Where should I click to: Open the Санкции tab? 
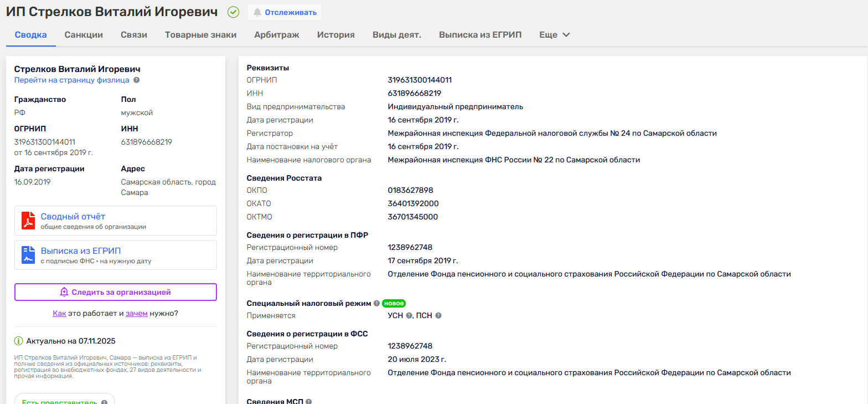point(84,35)
